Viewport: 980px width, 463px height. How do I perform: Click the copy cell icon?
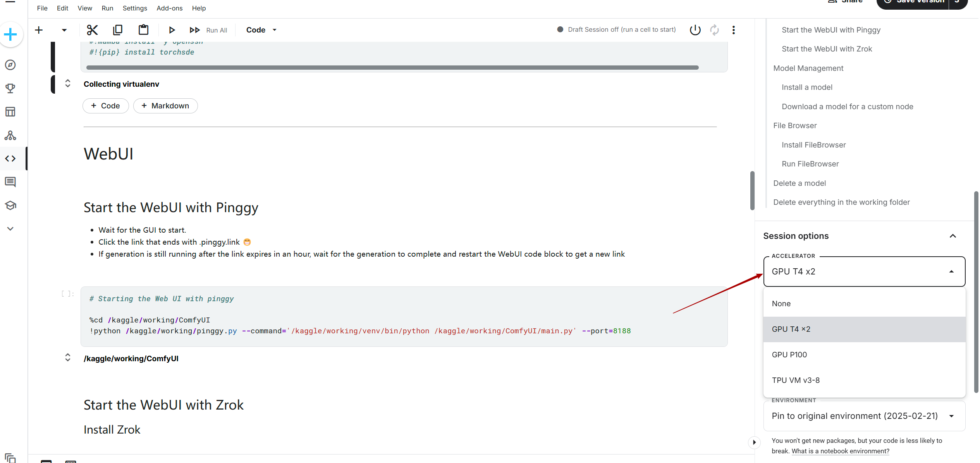tap(118, 30)
